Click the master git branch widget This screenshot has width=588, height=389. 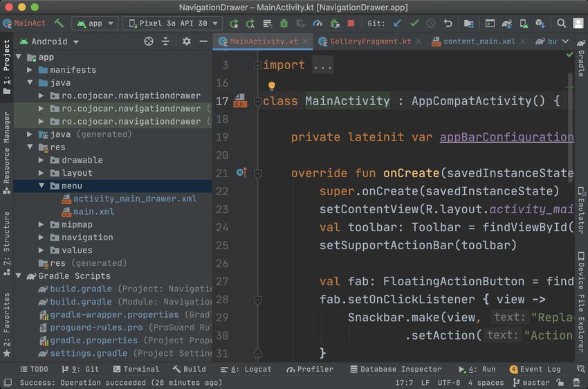(x=531, y=382)
